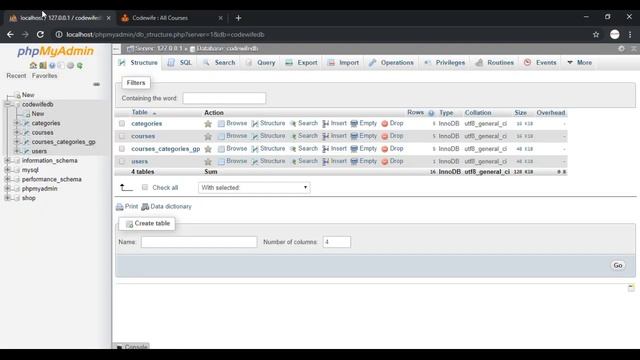Search within the users table
This screenshot has width=640, height=360.
(304, 161)
